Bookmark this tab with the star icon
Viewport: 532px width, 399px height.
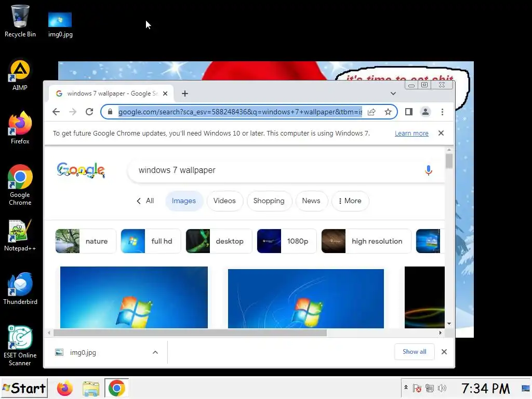coord(388,112)
